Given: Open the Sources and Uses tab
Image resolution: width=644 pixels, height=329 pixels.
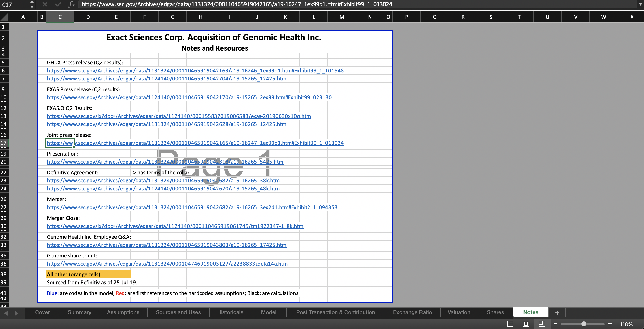Looking at the screenshot, I should pyautogui.click(x=178, y=312).
